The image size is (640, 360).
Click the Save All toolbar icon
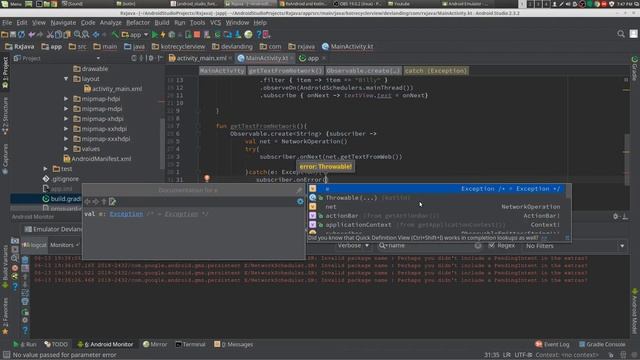13,35
